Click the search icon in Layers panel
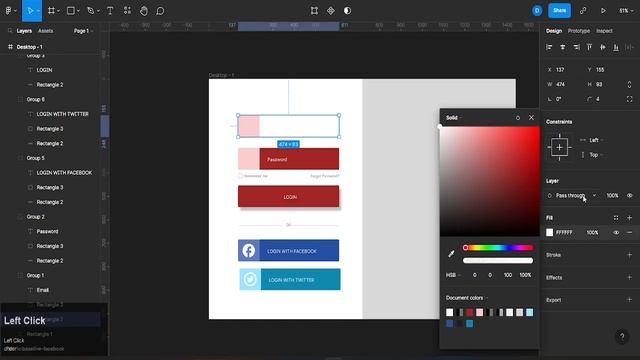The width and height of the screenshot is (640, 360). click(10, 31)
